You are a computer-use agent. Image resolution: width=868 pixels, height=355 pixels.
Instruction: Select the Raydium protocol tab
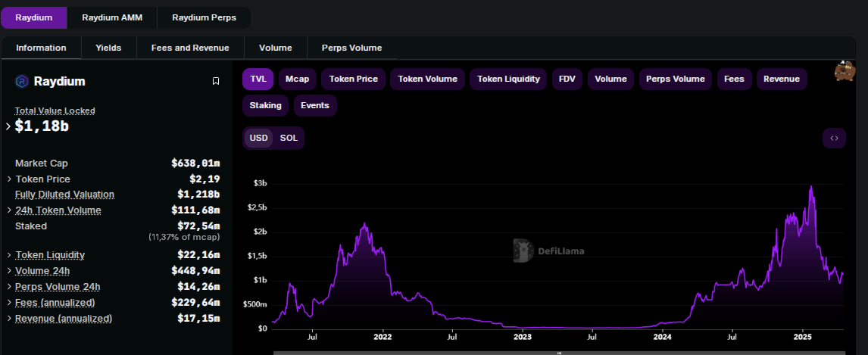[x=34, y=17]
